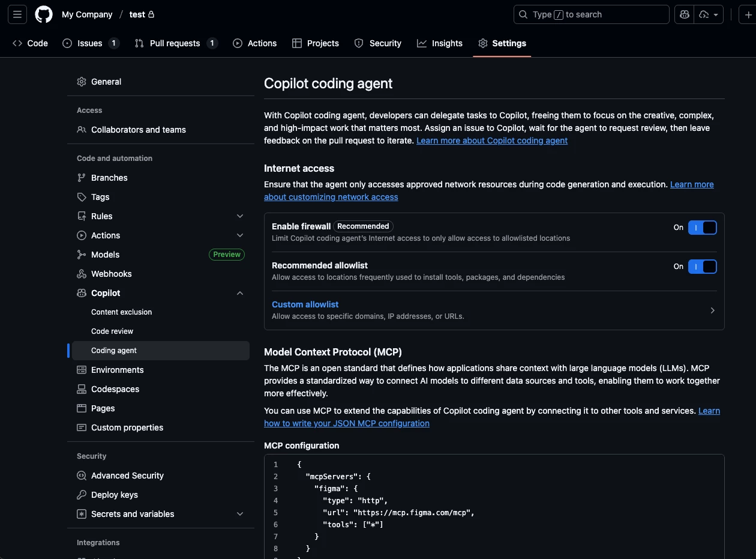The image size is (756, 559).
Task: Open Custom allowlist right chevron
Action: 712,310
